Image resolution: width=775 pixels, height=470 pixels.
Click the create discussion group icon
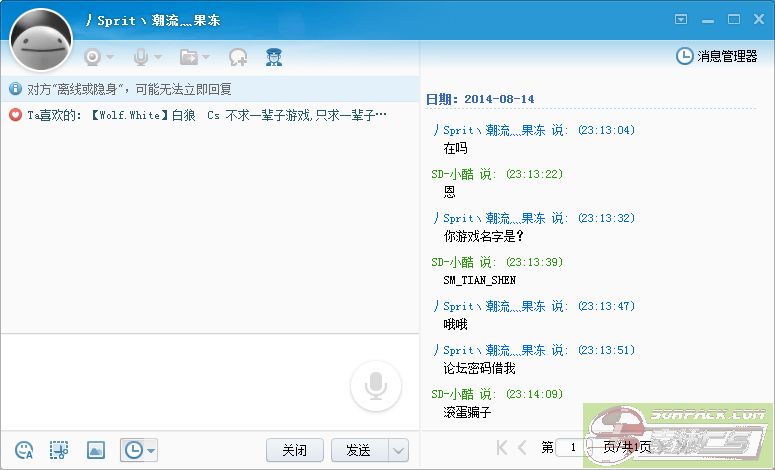238,57
